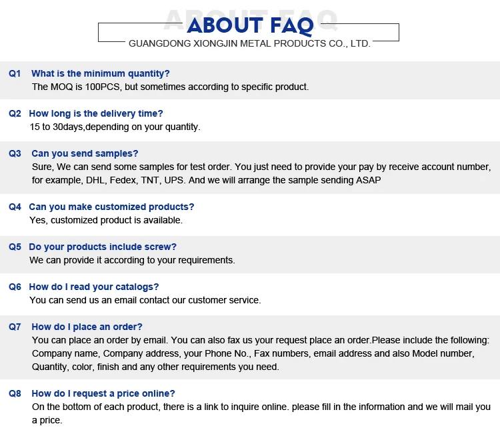Screen dimensions: 500x448
Task: Open the delivery time question
Action: click(x=96, y=113)
